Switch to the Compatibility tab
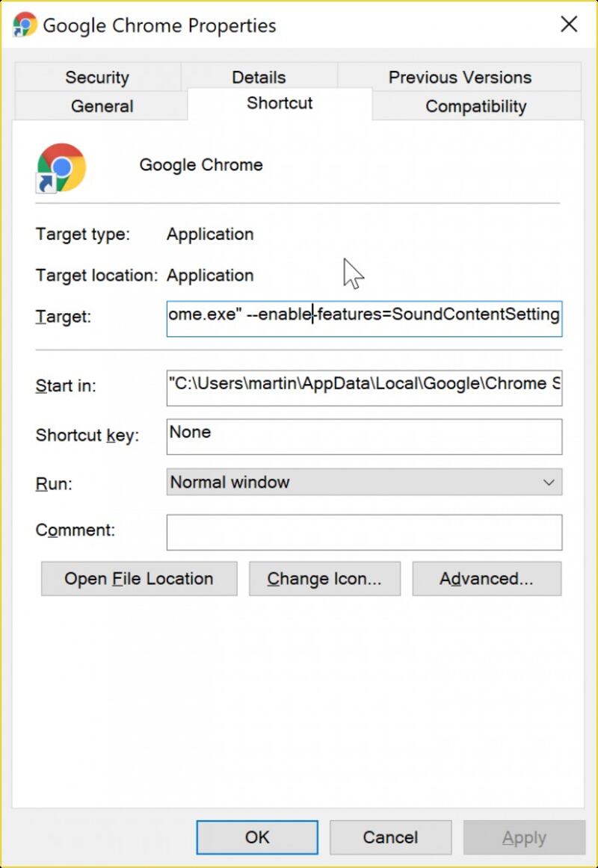The image size is (598, 868). click(x=476, y=106)
